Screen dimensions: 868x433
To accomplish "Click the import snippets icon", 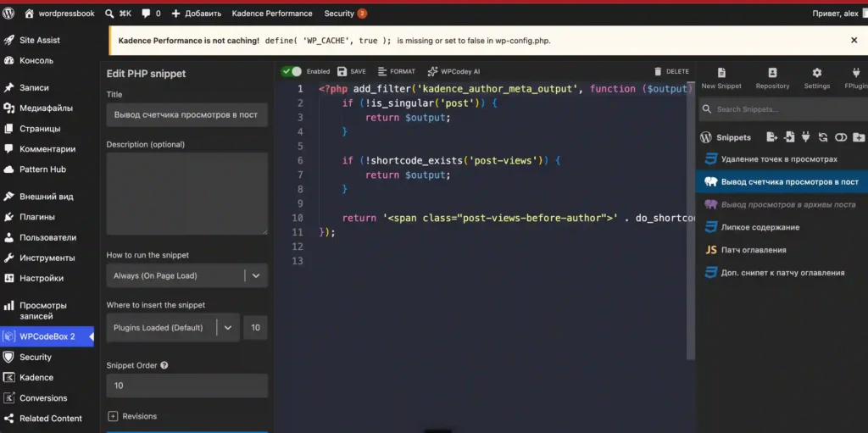I will (x=789, y=137).
